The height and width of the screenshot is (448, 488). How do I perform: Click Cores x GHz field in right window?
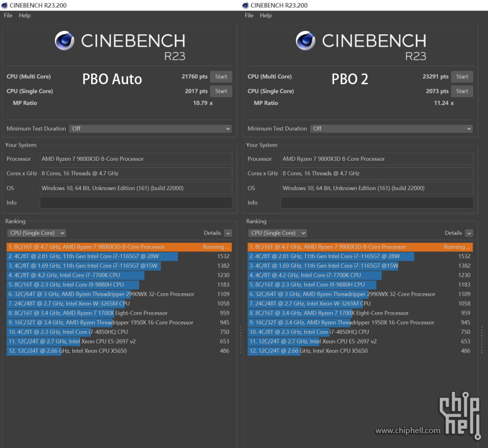coord(377,173)
